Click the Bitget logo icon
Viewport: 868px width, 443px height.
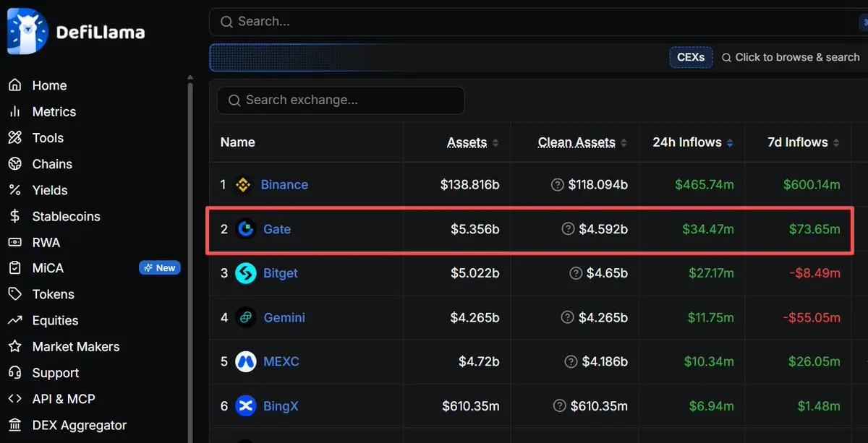[x=246, y=273]
